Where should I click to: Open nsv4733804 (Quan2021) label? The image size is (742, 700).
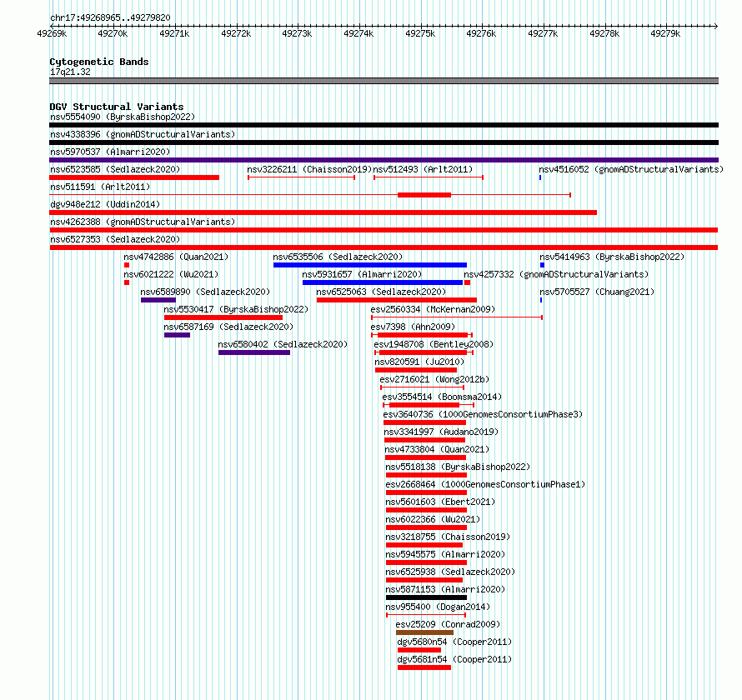pos(437,449)
